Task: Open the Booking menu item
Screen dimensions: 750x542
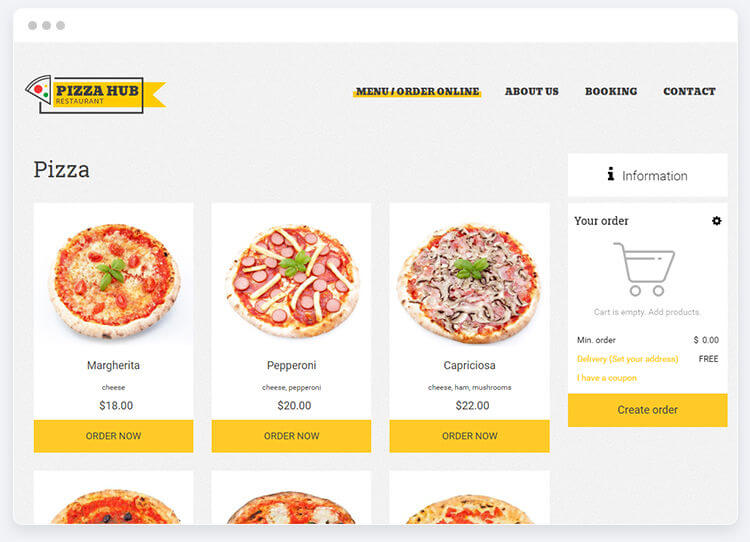Action: point(611,91)
